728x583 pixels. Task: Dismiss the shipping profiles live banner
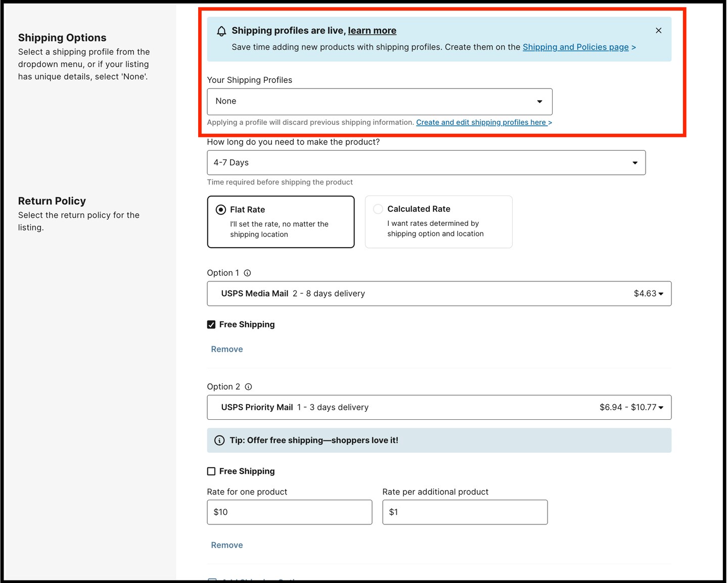pos(658,30)
